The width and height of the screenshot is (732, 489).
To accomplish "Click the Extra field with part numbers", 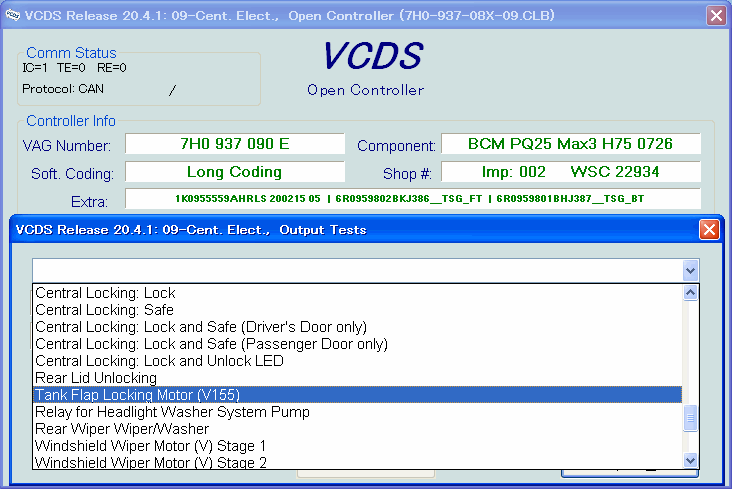I will click(413, 199).
